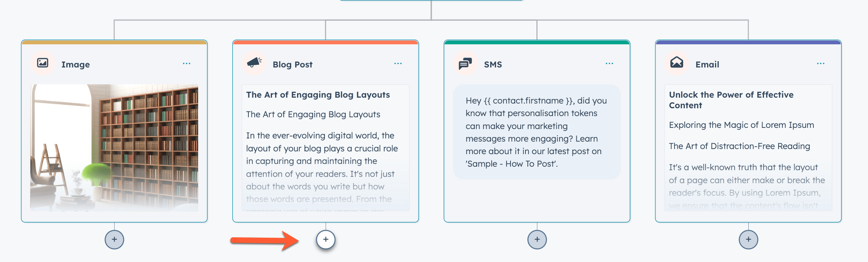Click 'Unlock the Power of Effective Content' title
Viewport: 868px width, 262px height.
pyautogui.click(x=731, y=100)
